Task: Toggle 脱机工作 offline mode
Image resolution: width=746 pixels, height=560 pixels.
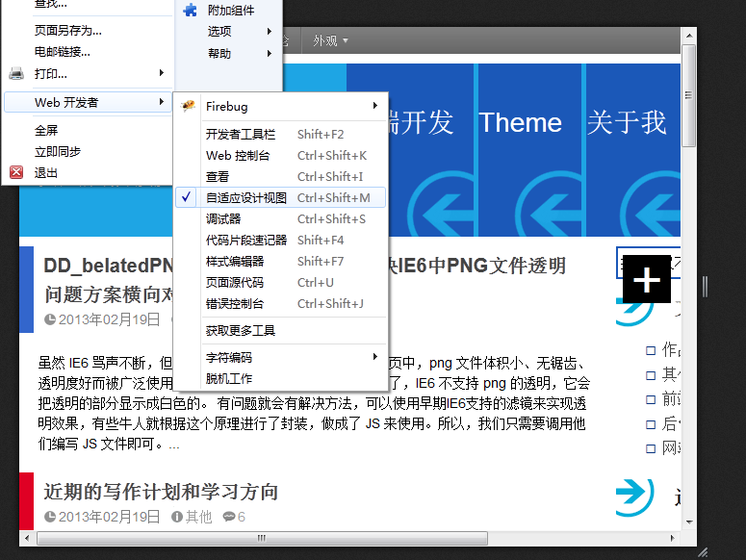Action: tap(229, 379)
